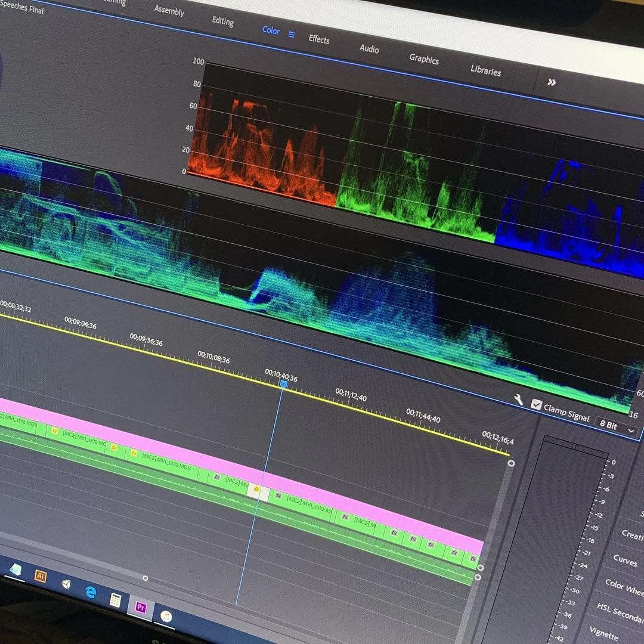The image size is (644, 644).
Task: Click vertical scroll handle below the yellow ruler
Action: pos(511,463)
